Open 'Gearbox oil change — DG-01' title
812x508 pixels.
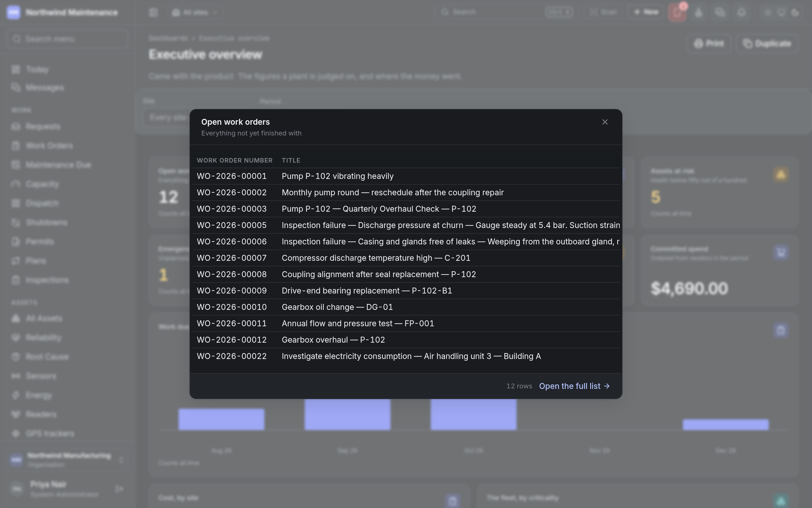coord(337,307)
